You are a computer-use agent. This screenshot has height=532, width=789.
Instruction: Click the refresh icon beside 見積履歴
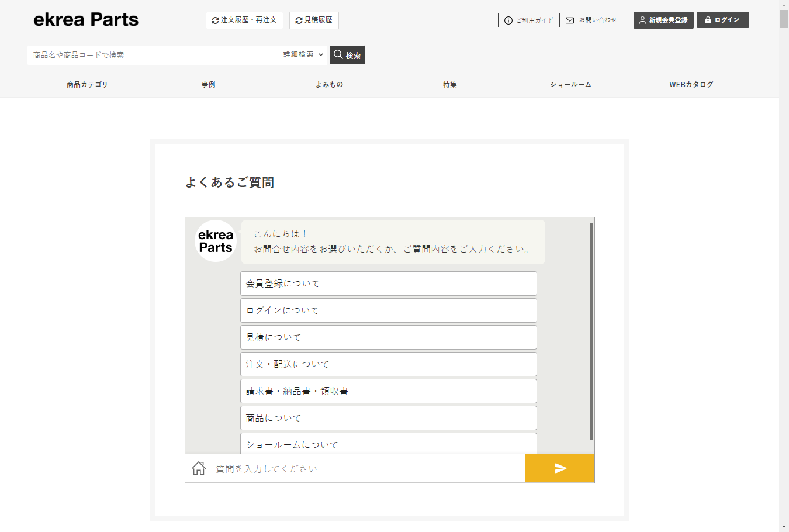(x=299, y=20)
